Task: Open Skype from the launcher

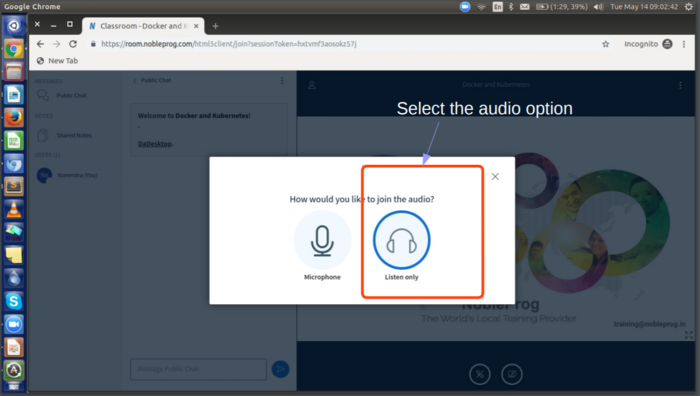Action: [x=14, y=301]
